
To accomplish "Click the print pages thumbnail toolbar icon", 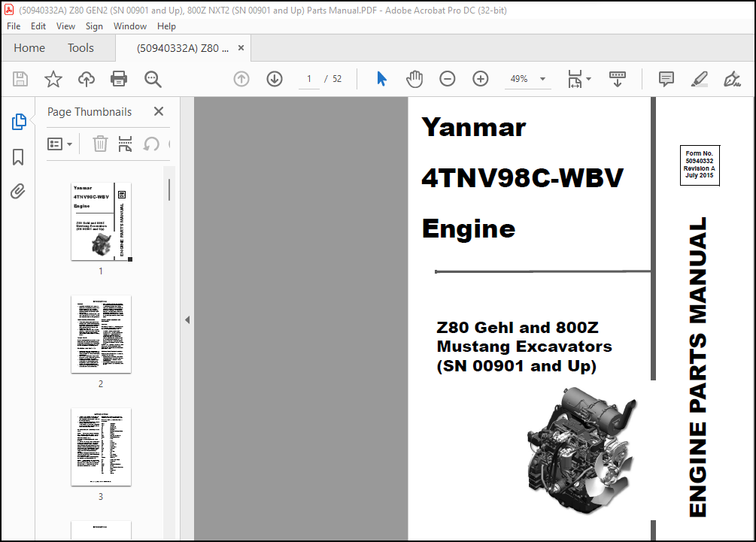I will tap(126, 144).
